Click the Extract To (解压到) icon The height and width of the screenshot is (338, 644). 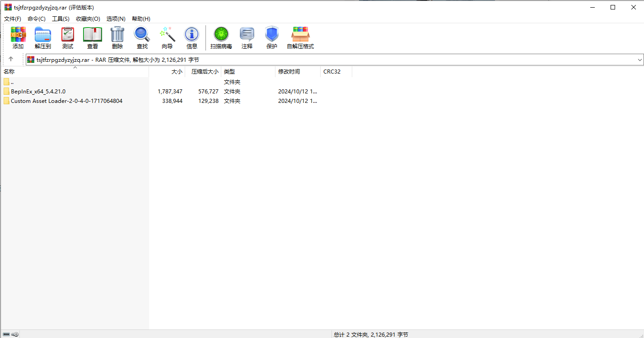point(43,34)
